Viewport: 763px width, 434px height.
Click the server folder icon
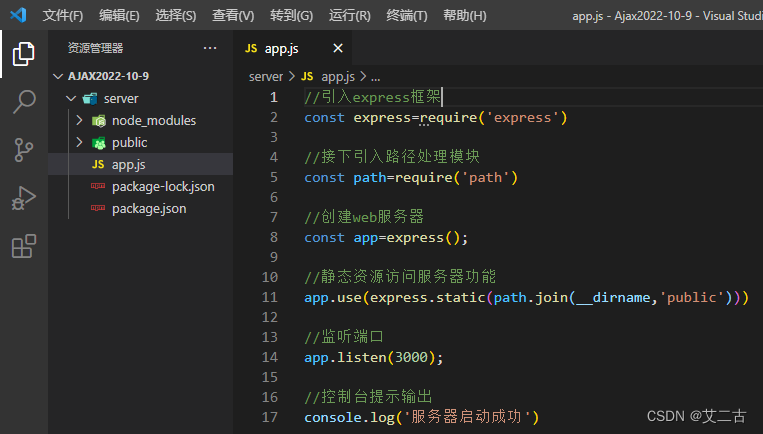(x=90, y=99)
